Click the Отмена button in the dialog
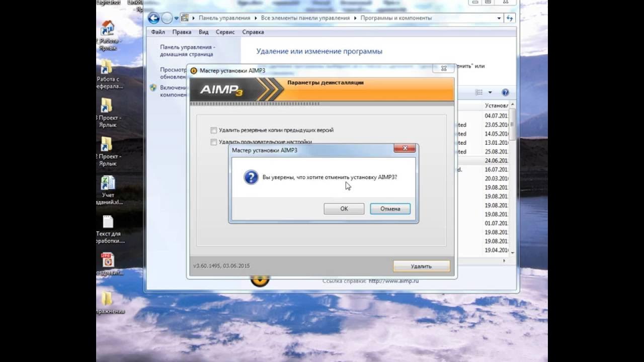 [390, 209]
